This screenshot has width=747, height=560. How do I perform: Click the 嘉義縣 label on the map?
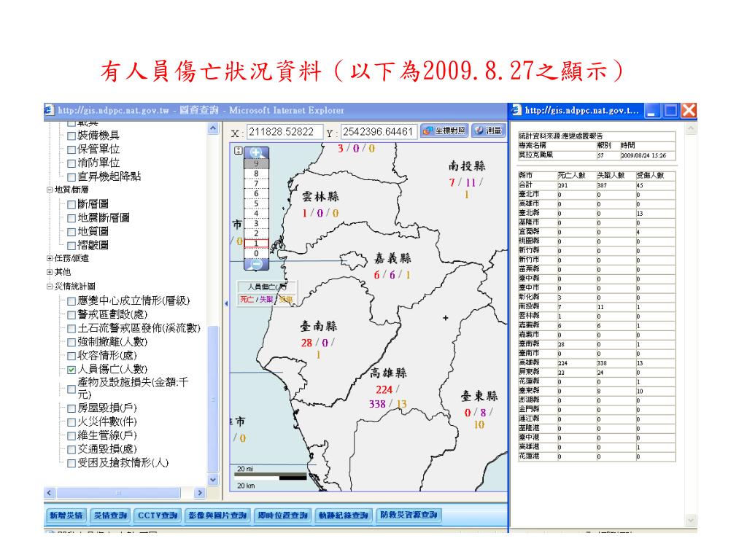tap(392, 259)
